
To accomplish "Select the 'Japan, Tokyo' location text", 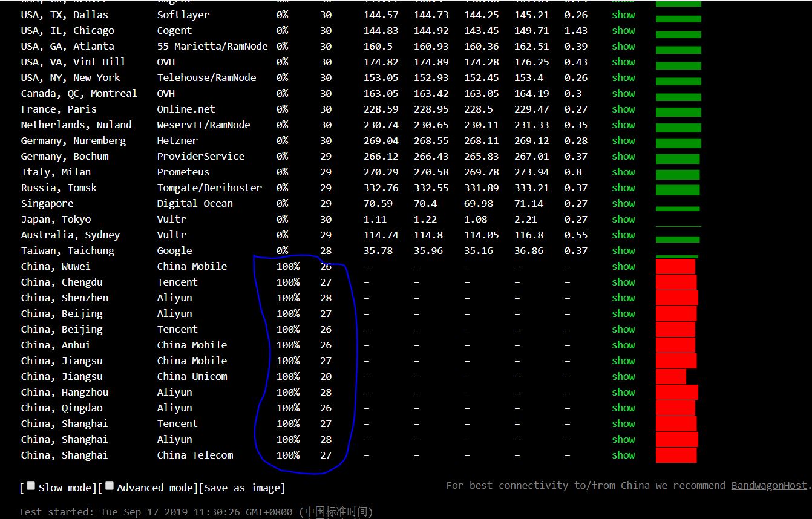I will click(x=56, y=219).
